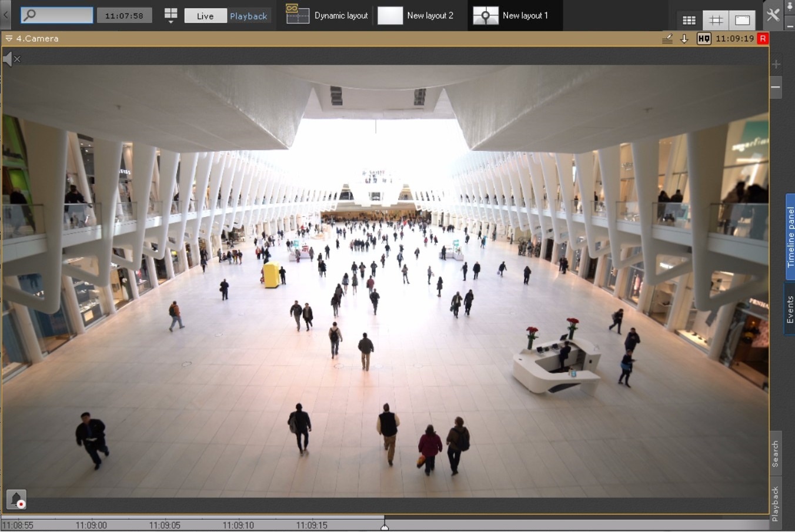Expand the 4.Camera context menu triangle
This screenshot has width=795, height=532.
click(9, 39)
